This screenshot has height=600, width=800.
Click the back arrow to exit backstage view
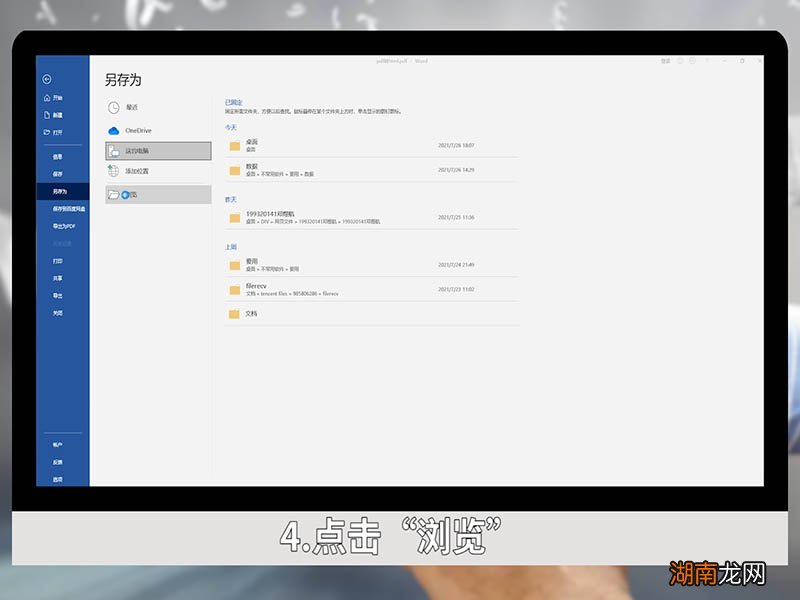point(46,79)
